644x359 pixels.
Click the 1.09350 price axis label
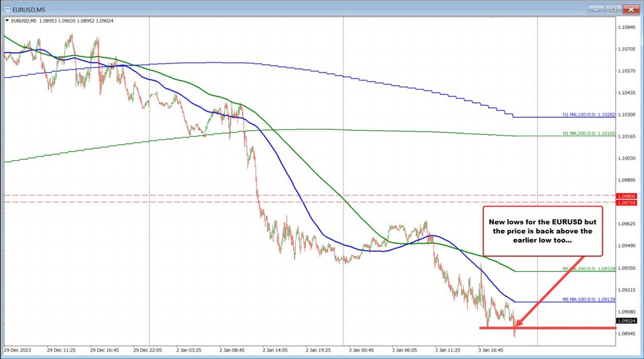coord(627,268)
